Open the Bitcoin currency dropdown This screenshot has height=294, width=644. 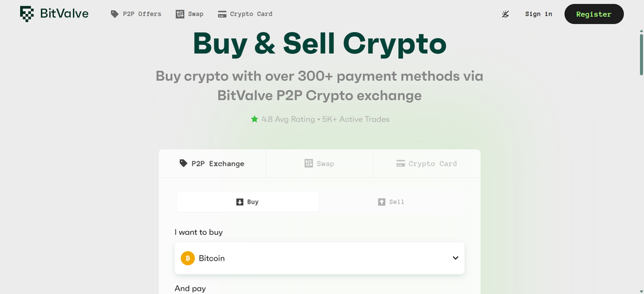(x=319, y=258)
